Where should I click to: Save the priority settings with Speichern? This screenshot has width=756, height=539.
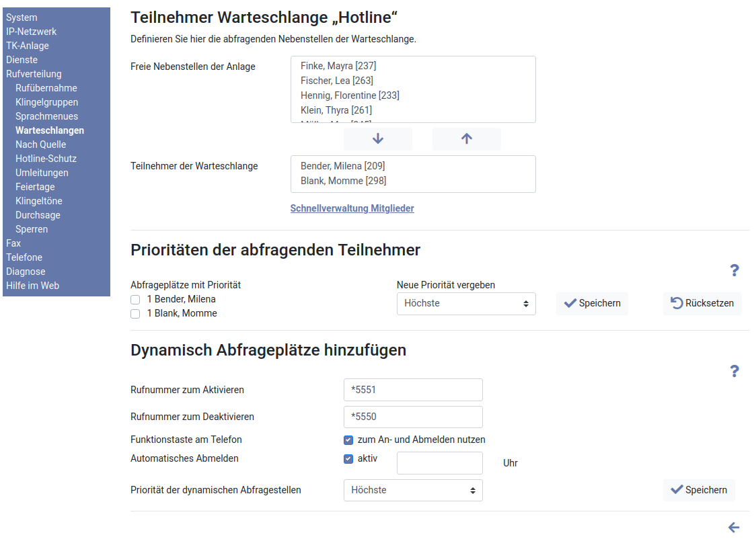pyautogui.click(x=592, y=304)
